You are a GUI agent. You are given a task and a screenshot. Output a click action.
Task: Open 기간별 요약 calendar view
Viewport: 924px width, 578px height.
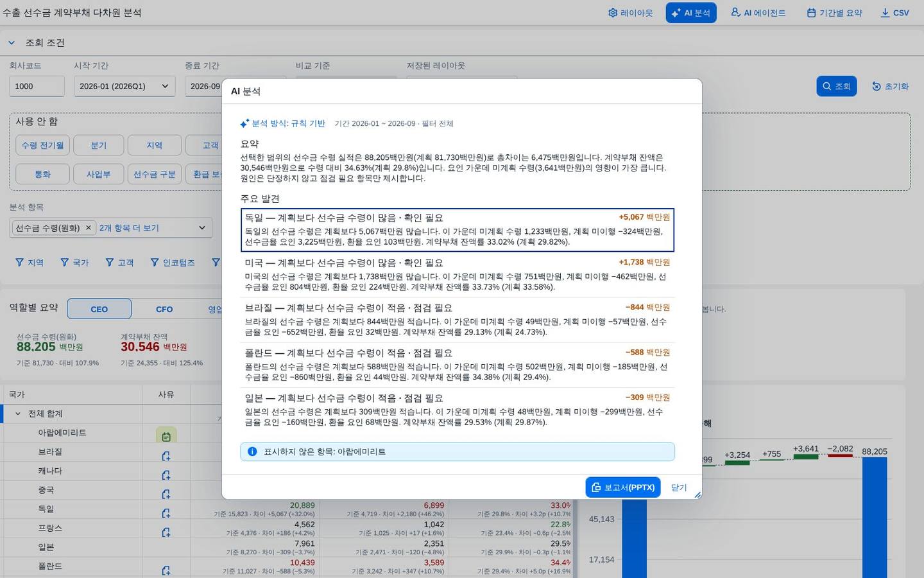click(834, 13)
